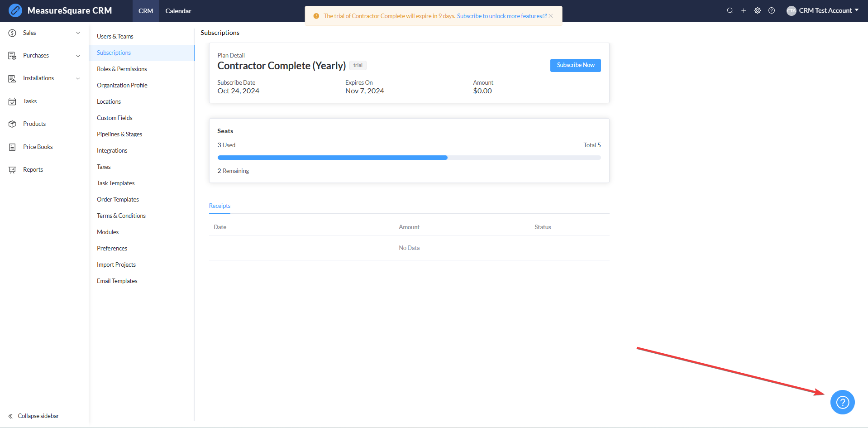The width and height of the screenshot is (868, 428).
Task: Click the CRM Test Account avatar
Action: (x=791, y=11)
